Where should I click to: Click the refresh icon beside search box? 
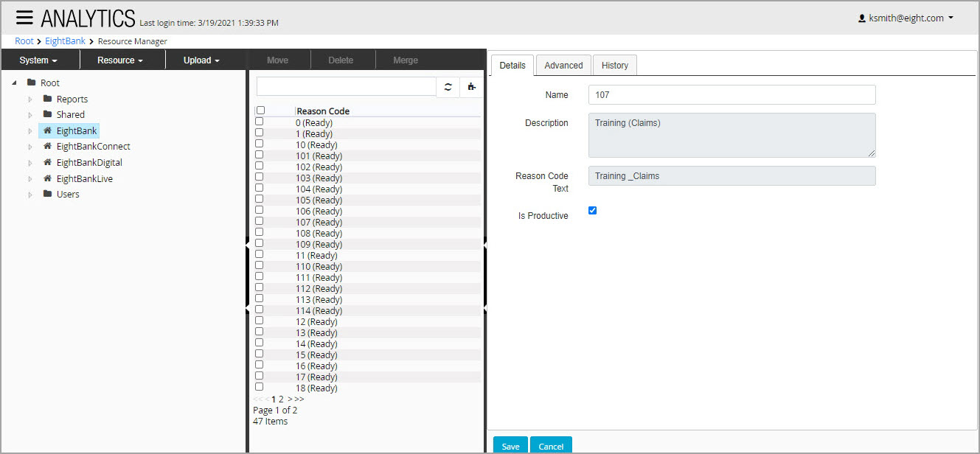448,87
